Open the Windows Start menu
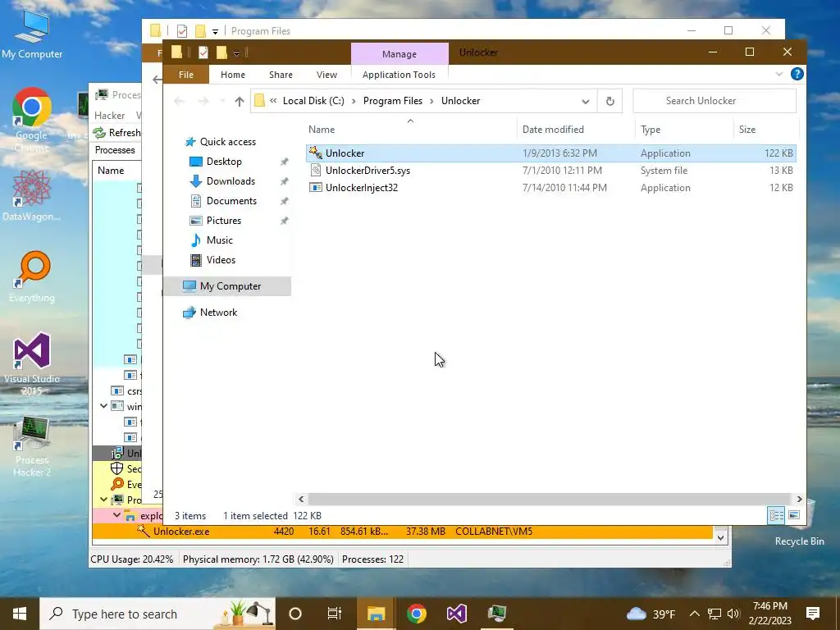840x630 pixels. point(20,614)
